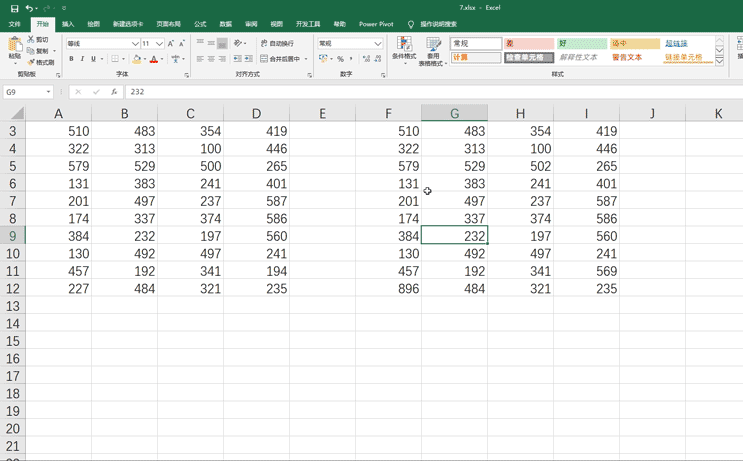Open the 文件 File tab
The image size is (743, 461).
(x=15, y=24)
